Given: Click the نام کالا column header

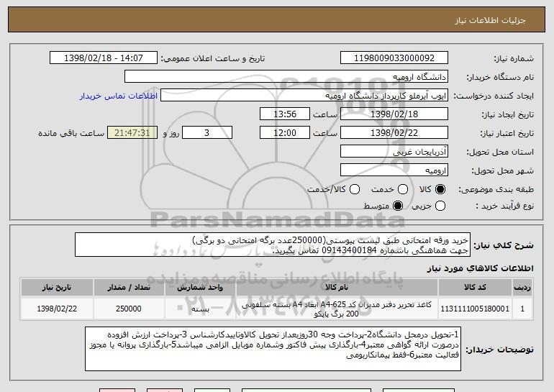Looking at the screenshot, I should (337, 288).
